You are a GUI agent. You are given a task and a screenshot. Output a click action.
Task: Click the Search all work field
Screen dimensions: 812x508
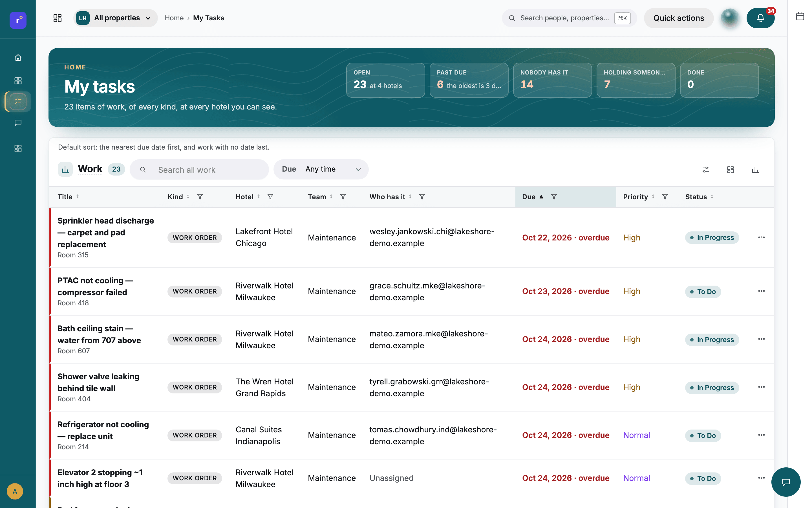[199, 170]
